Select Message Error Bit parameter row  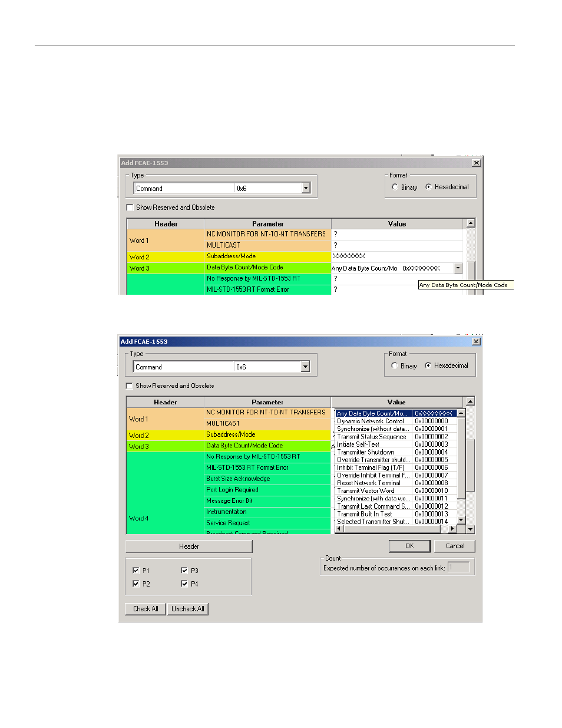click(268, 501)
